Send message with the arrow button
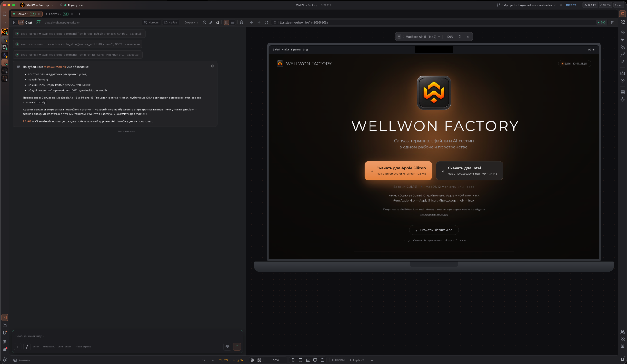 tap(237, 347)
